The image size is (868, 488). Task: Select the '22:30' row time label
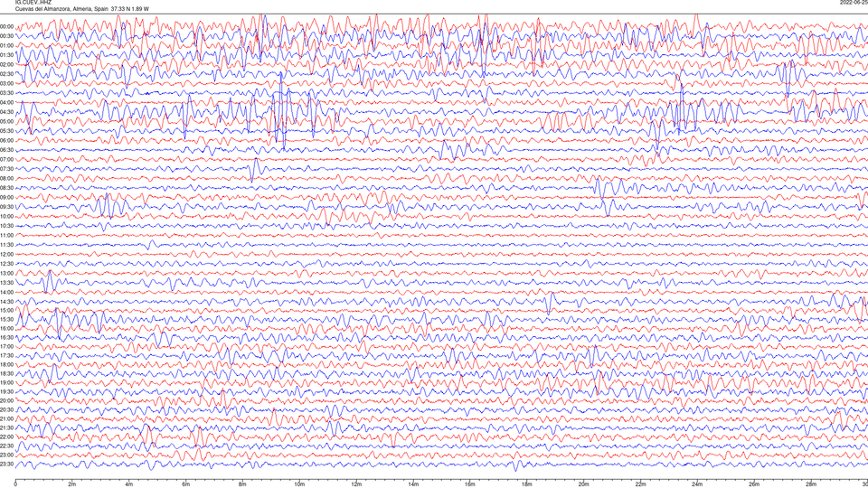coord(6,446)
